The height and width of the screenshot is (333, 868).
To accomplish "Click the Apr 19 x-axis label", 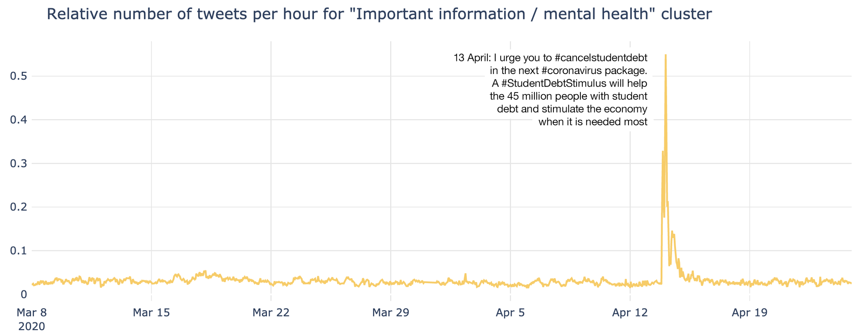I will (x=750, y=312).
